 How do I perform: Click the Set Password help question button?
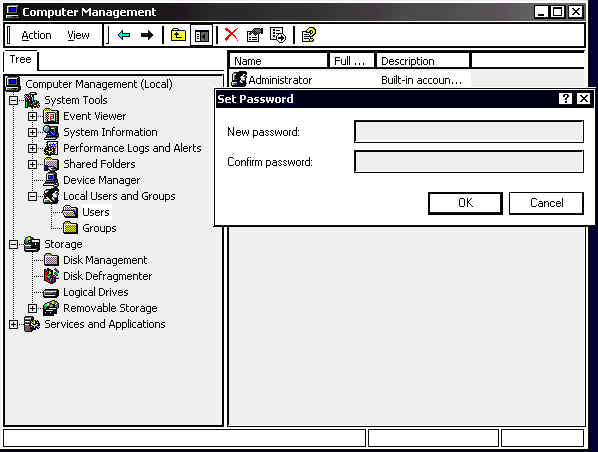pos(565,99)
